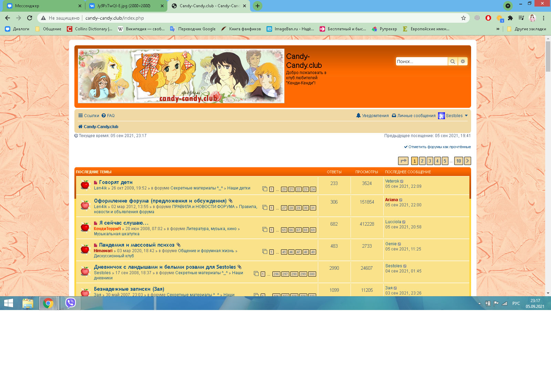Reload the page in the browser
The image size is (551, 392).
[x=30, y=18]
